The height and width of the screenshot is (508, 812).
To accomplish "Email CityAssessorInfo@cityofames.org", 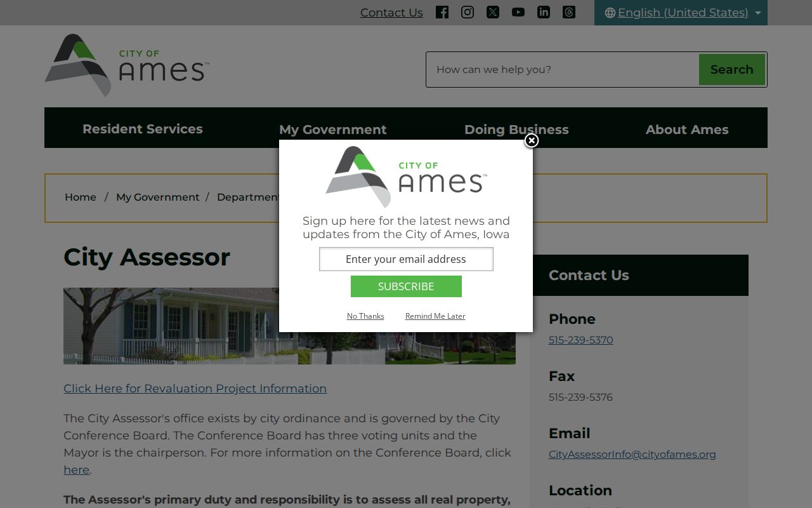I will point(632,454).
